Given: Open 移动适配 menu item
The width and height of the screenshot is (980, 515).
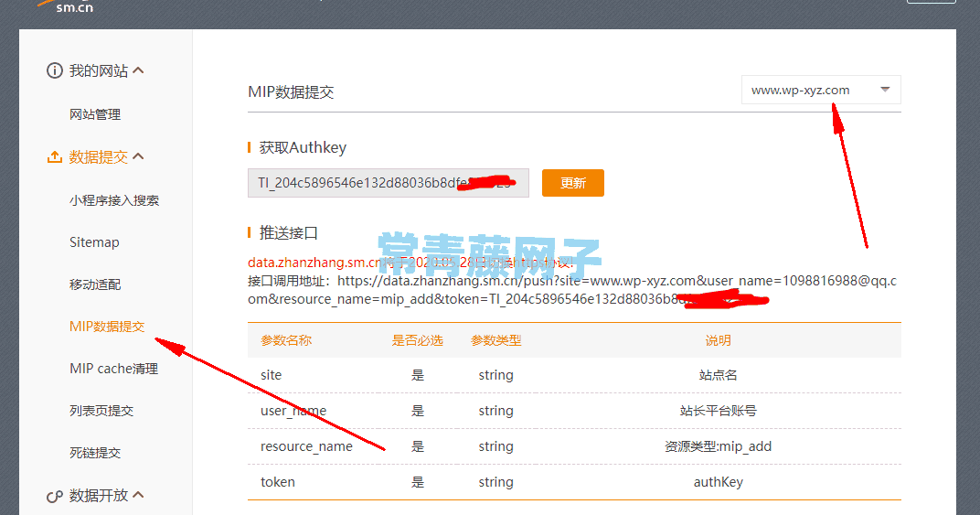Looking at the screenshot, I should click(95, 284).
